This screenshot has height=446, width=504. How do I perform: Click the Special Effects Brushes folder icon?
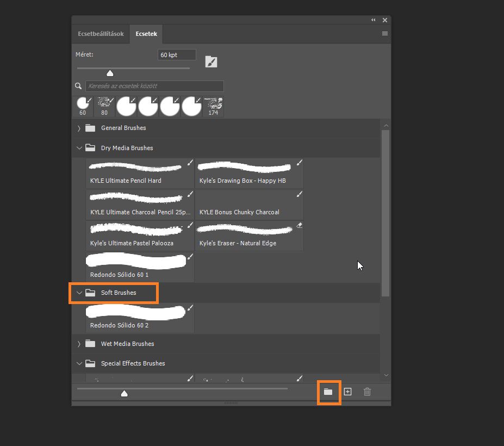tap(90, 363)
